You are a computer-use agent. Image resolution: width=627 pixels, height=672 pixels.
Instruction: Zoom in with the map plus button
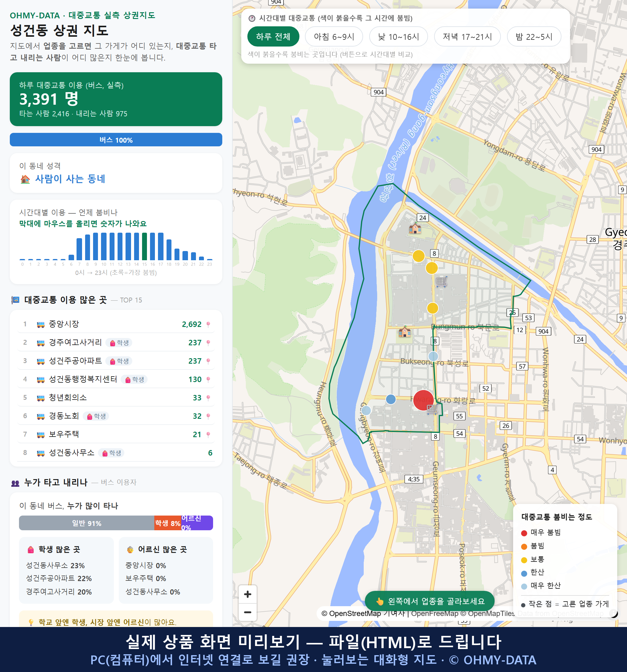[x=247, y=594]
